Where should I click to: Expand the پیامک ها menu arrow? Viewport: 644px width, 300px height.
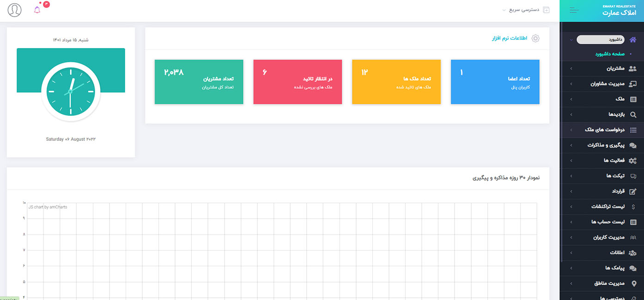571,268
